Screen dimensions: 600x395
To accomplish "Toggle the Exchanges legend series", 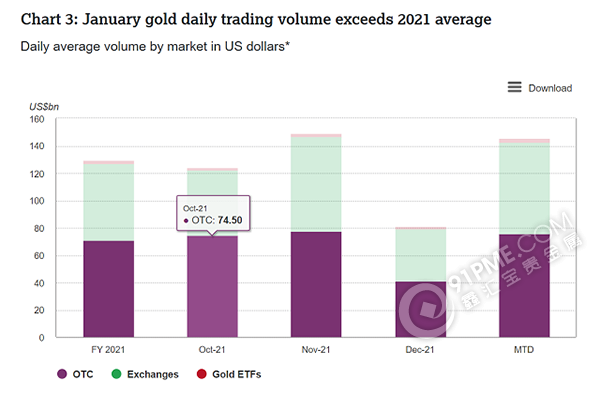I will 145,374.
